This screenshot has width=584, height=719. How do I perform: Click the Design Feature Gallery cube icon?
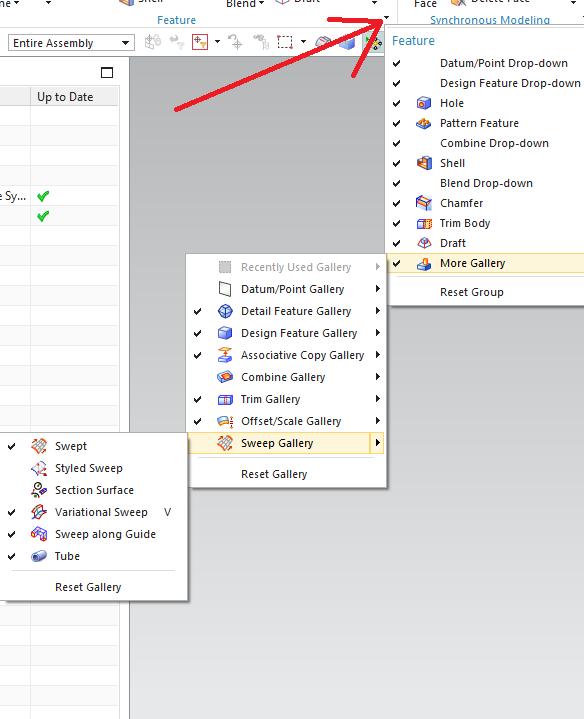[225, 333]
